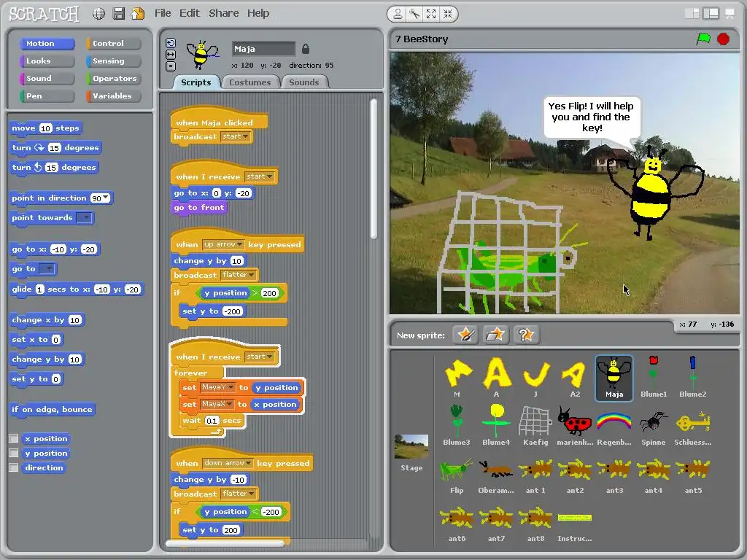The height and width of the screenshot is (560, 747).
Task: Select the marienkäfer ladybug sprite
Action: pos(575,426)
